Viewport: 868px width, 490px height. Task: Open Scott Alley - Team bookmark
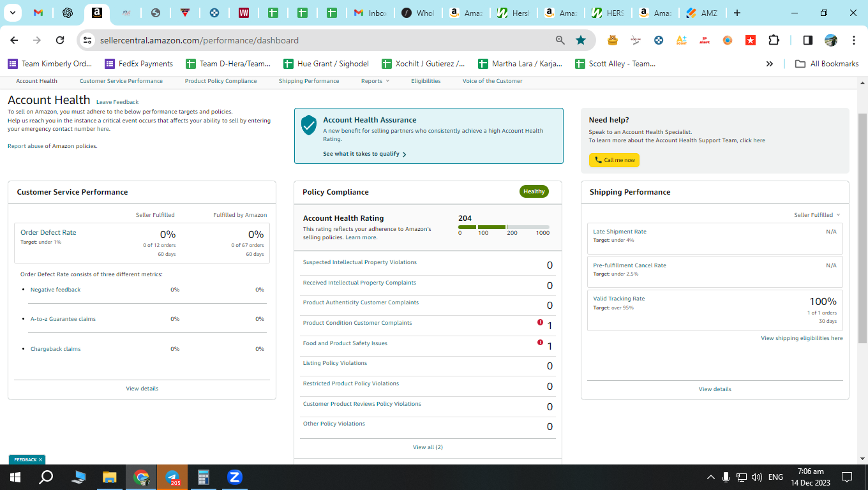click(615, 64)
